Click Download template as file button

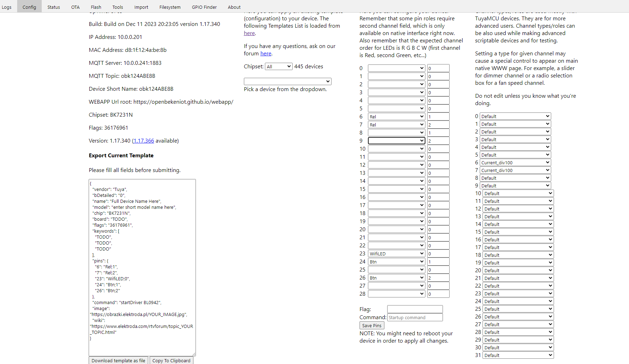pyautogui.click(x=118, y=360)
